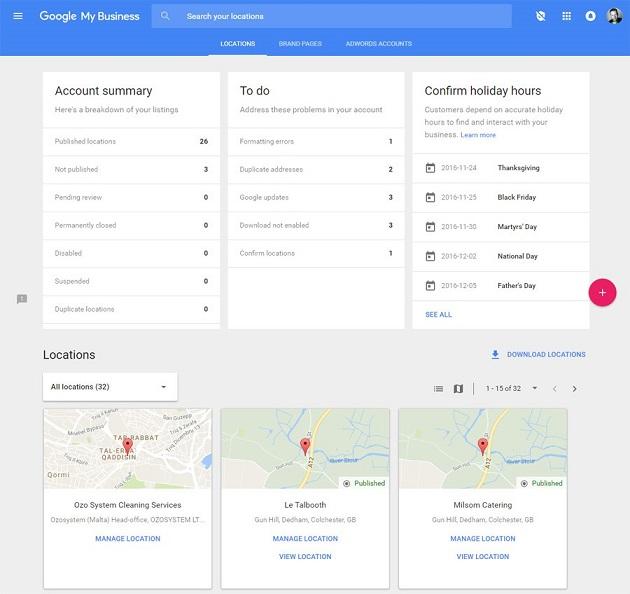Open Formatting errors to-do
The image size is (630, 594).
point(316,141)
